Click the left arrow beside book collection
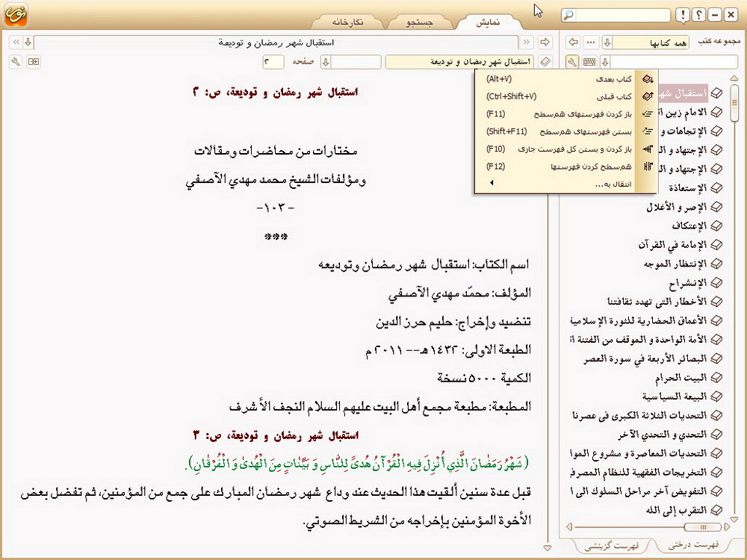747x560 pixels. (x=573, y=42)
